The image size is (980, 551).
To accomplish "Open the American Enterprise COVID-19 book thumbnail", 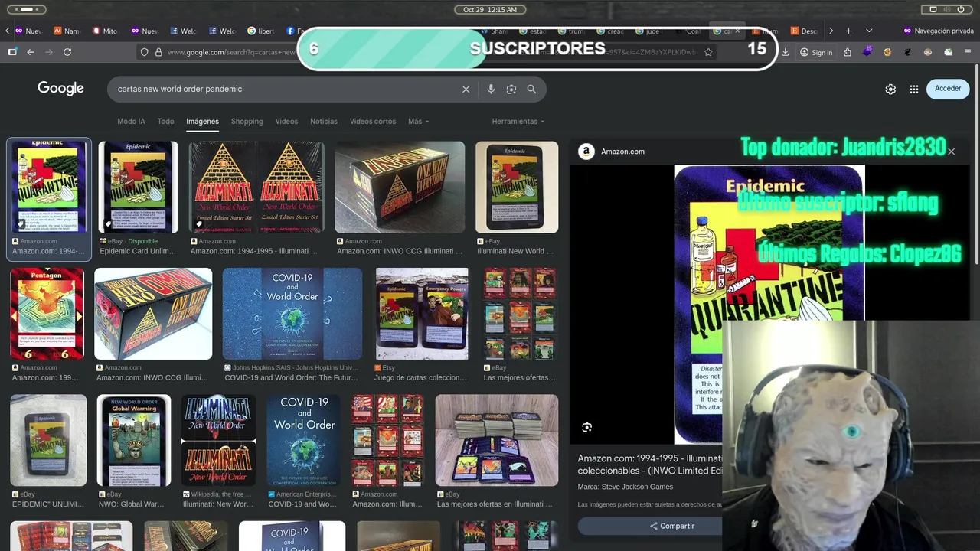I will [304, 440].
